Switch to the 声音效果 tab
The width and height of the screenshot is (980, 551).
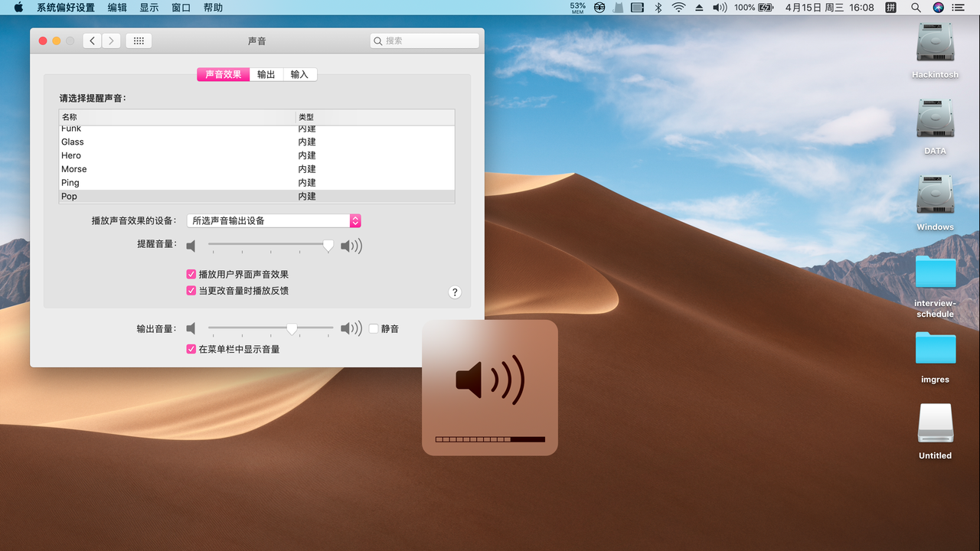click(x=223, y=74)
